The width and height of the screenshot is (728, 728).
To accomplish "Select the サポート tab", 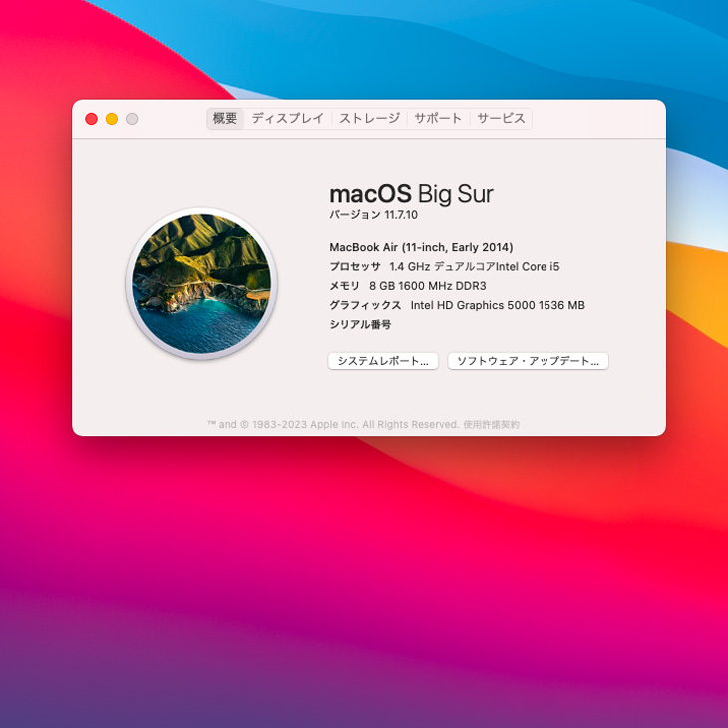I will click(438, 119).
